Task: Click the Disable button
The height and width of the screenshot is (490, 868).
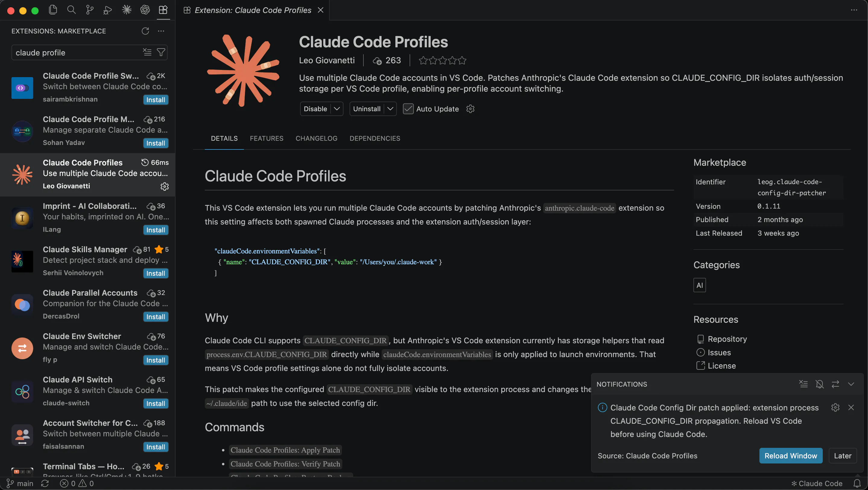Action: [x=315, y=109]
